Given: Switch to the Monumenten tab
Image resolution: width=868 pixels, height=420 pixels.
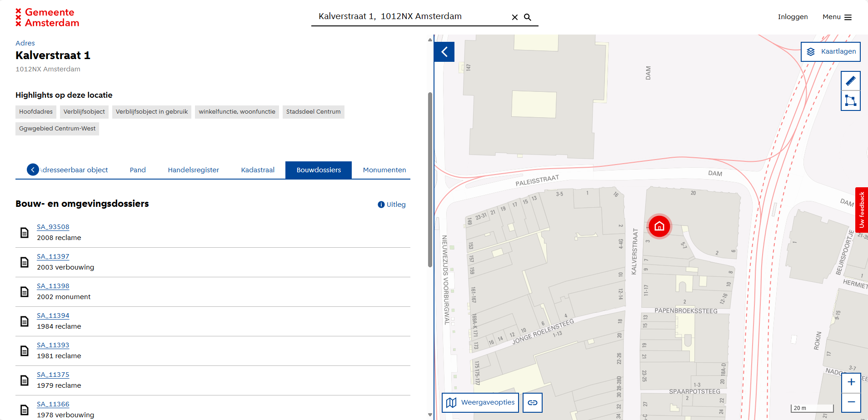Looking at the screenshot, I should pyautogui.click(x=384, y=170).
